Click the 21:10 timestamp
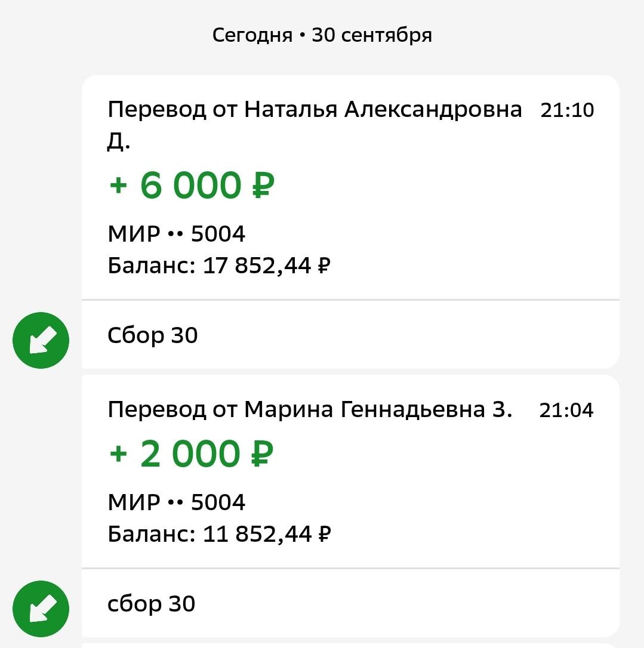The image size is (644, 648). coord(567,110)
